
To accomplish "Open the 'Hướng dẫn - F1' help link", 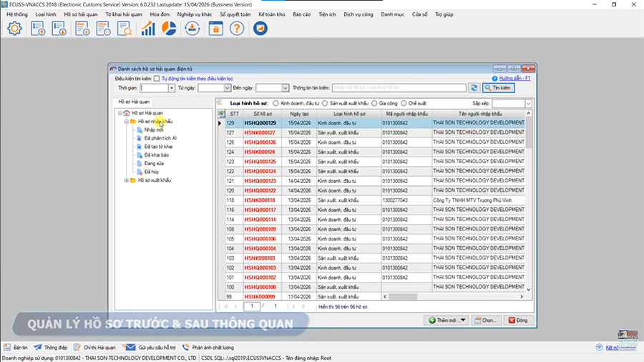I will pos(514,77).
